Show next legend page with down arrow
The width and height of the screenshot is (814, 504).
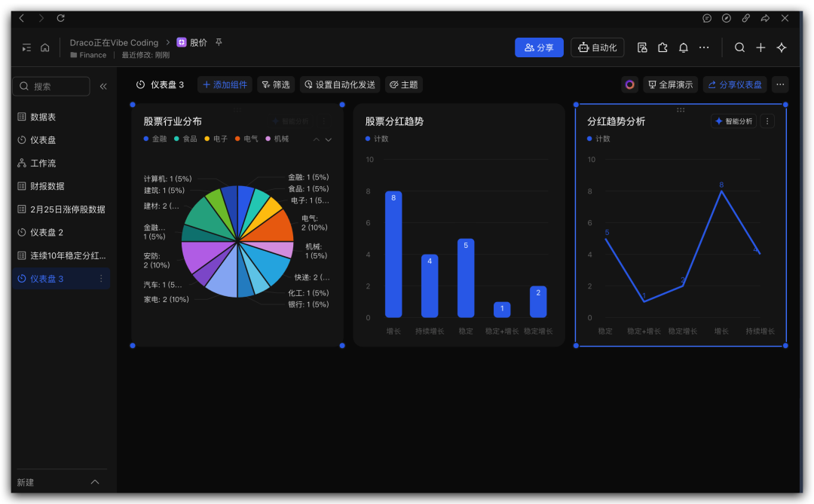click(x=329, y=139)
